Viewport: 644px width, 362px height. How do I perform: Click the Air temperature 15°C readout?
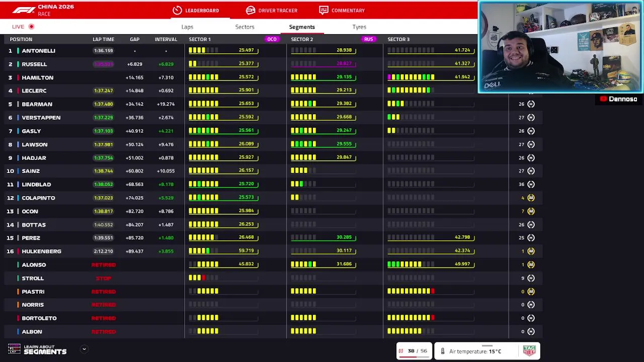point(475,351)
